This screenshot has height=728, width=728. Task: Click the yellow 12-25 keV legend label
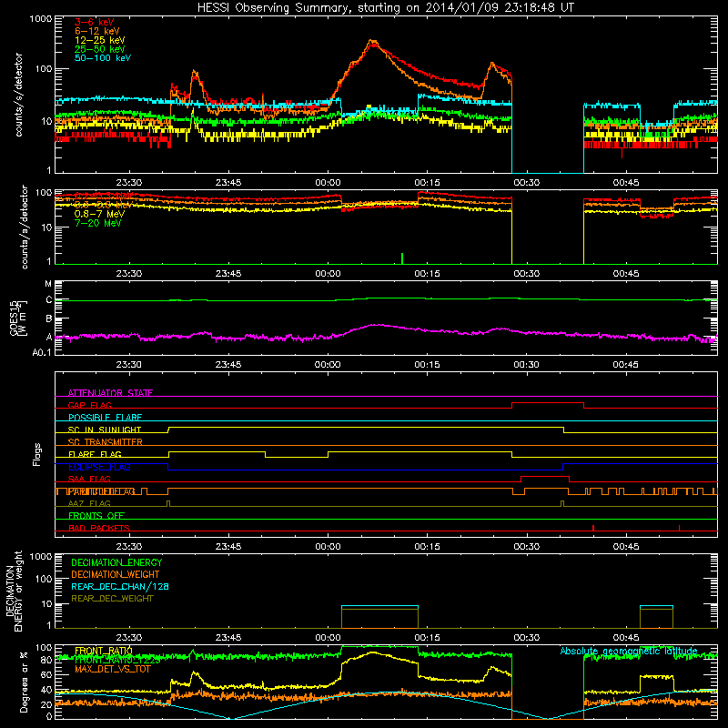100,40
